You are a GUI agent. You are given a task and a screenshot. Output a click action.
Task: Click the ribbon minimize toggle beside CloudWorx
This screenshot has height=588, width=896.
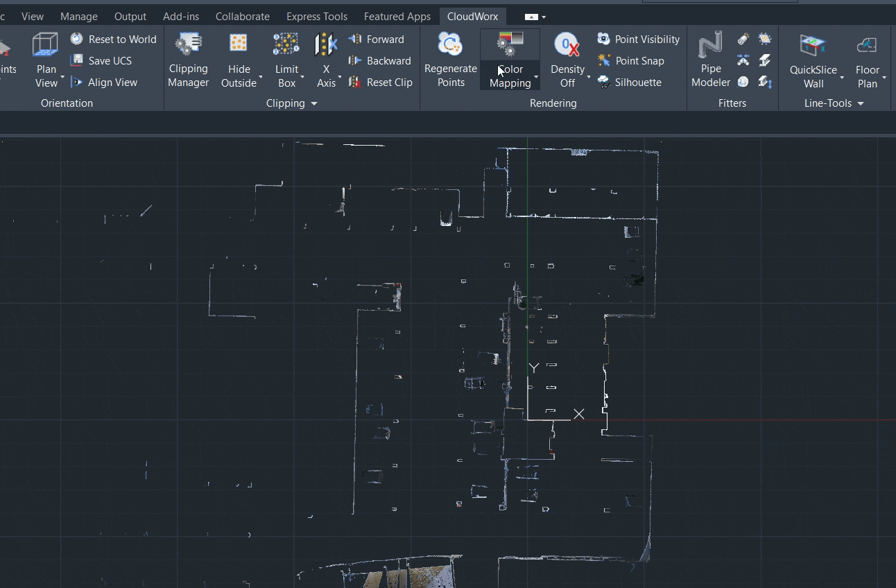[x=531, y=17]
